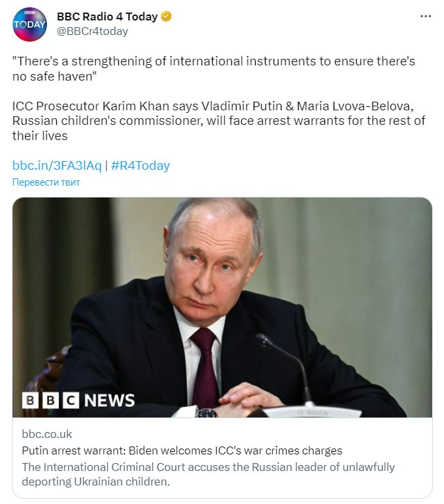Click Перевести твит to translate tweet
Screen dimensions: 444x504
click(x=46, y=182)
